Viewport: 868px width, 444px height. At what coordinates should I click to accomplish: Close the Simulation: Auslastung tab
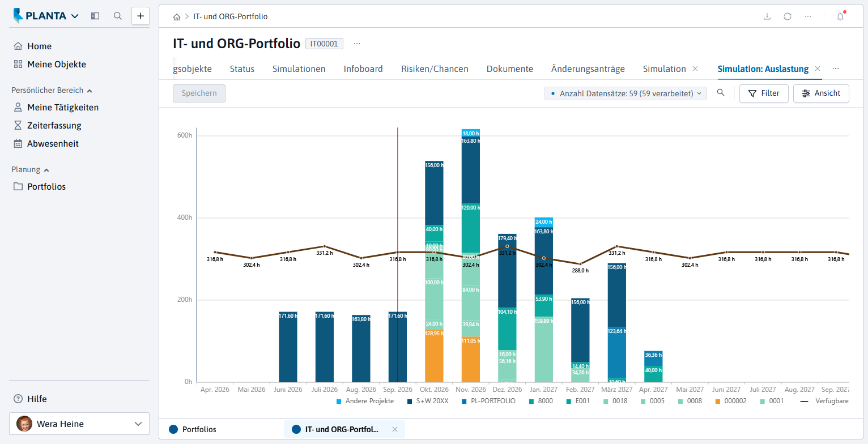click(x=817, y=69)
